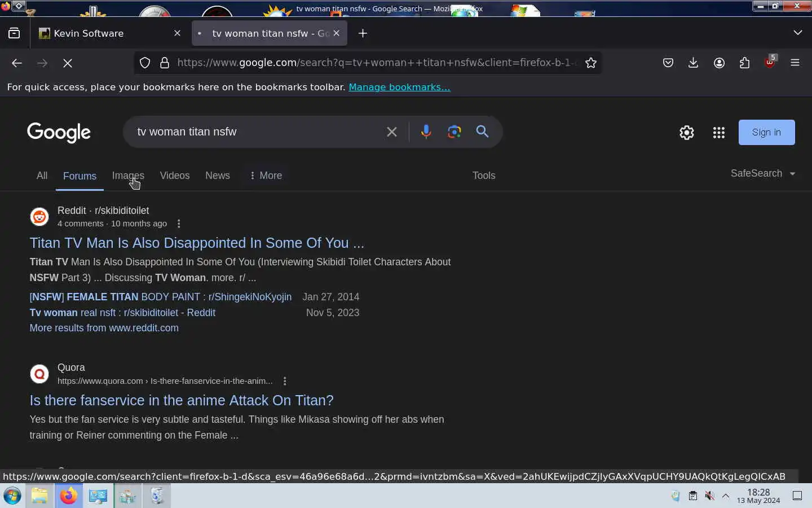Open Firefox View tab list icon
Image resolution: width=812 pixels, height=508 pixels.
14,33
